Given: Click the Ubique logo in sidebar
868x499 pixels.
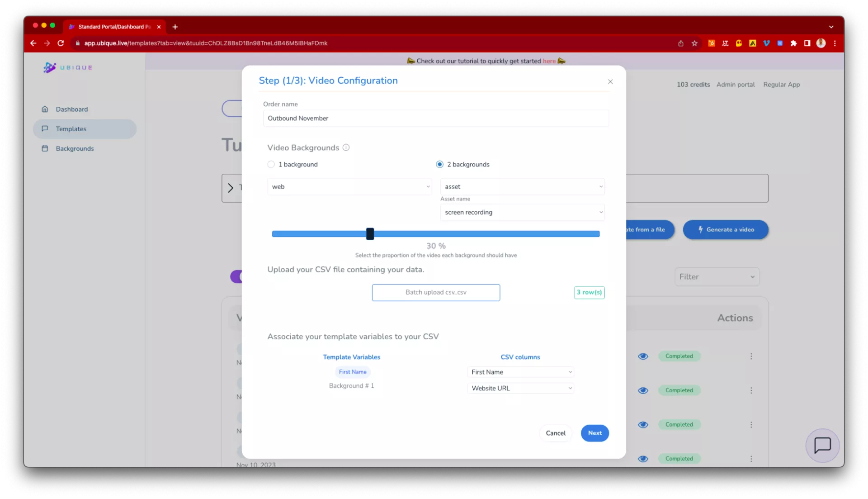Looking at the screenshot, I should tap(68, 67).
